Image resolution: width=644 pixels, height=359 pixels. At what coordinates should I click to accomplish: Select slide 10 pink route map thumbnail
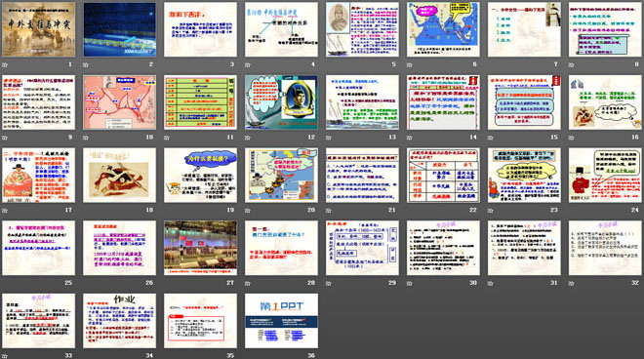pyautogui.click(x=119, y=102)
